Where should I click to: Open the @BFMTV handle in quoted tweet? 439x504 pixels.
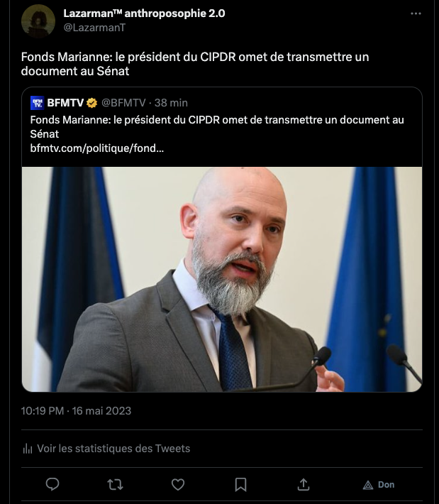126,104
